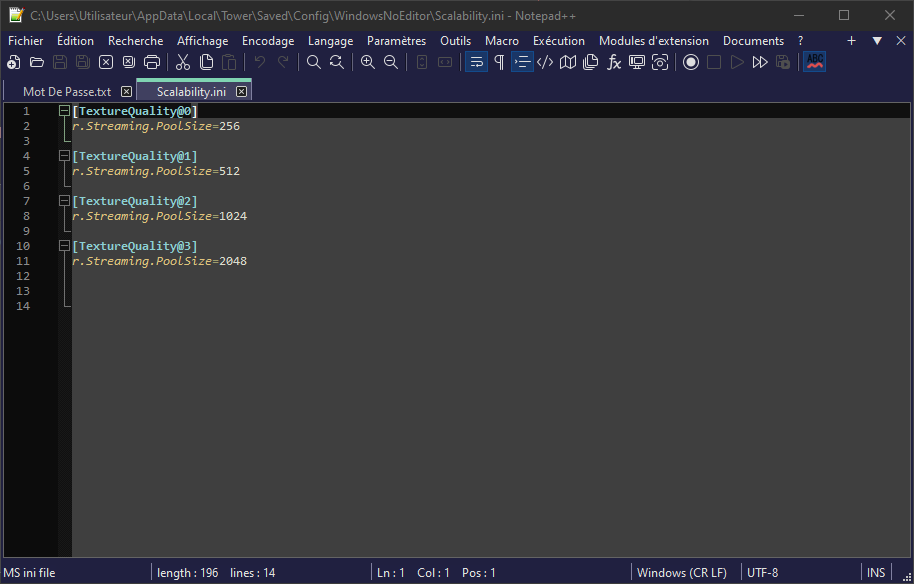Open the Édition menu
The width and height of the screenshot is (914, 584).
(75, 41)
